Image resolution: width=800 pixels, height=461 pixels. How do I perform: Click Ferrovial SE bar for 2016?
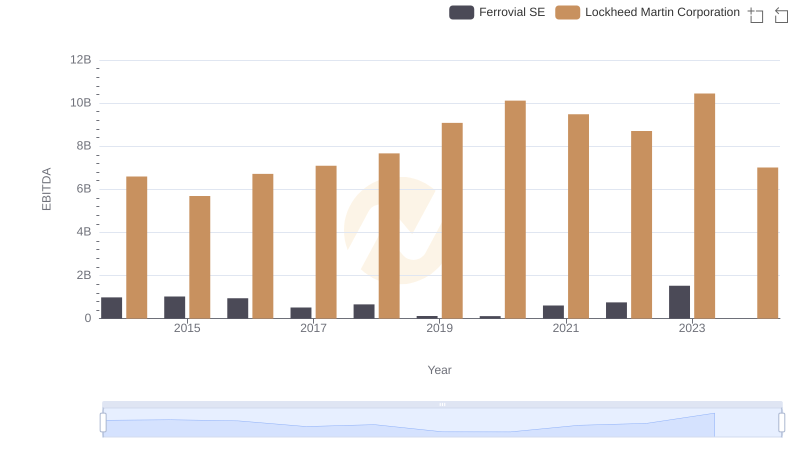point(238,309)
